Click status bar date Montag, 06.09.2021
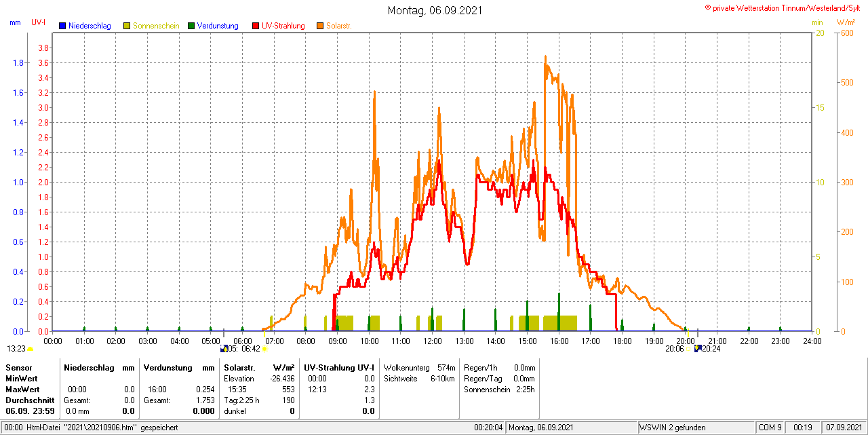868x435 pixels. click(541, 428)
